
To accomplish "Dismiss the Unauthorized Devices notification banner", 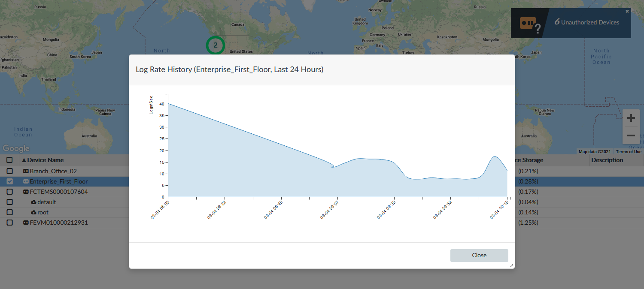I will click(627, 12).
